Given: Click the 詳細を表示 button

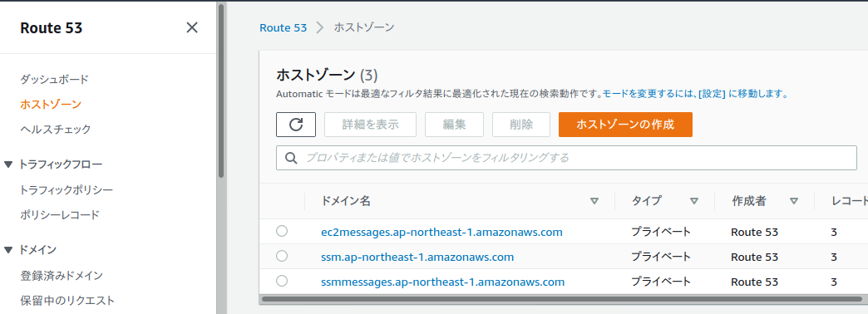Looking at the screenshot, I should (x=370, y=125).
